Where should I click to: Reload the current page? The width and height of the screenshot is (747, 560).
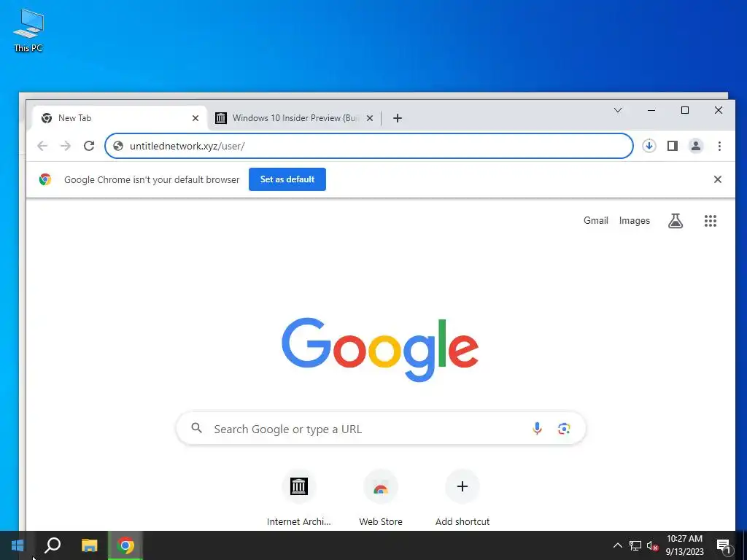tap(89, 146)
